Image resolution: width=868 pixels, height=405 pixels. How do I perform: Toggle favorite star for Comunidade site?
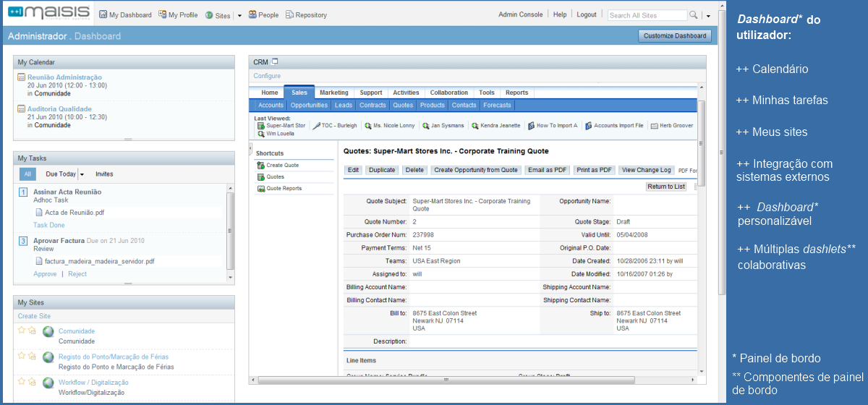pos(22,330)
